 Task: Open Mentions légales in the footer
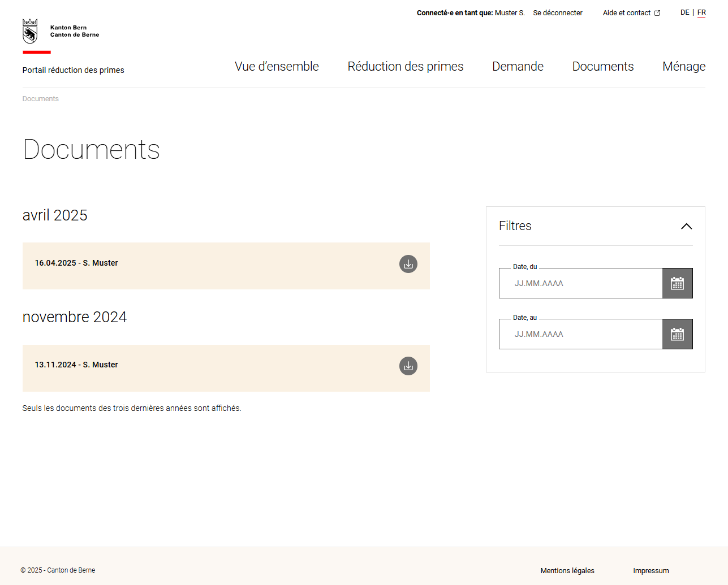(x=567, y=570)
